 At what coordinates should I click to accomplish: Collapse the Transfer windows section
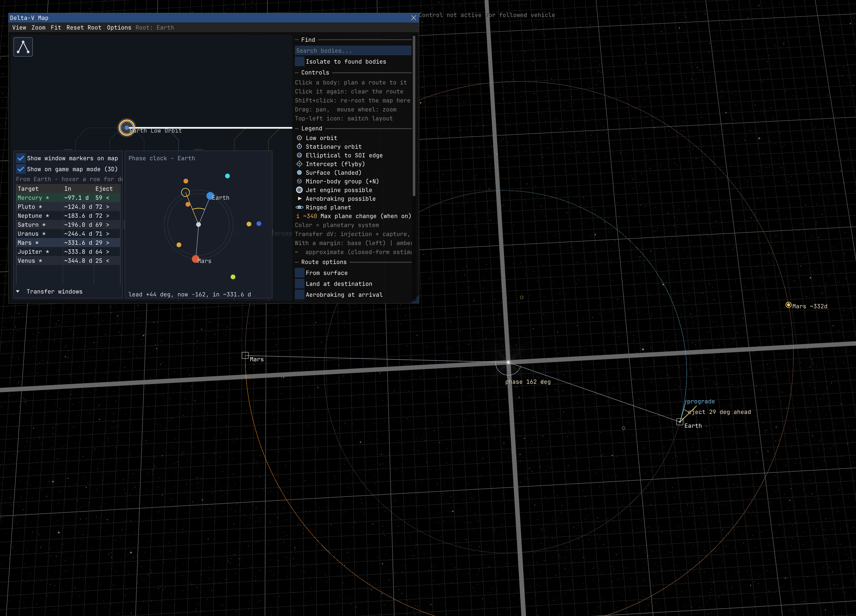pyautogui.click(x=18, y=291)
